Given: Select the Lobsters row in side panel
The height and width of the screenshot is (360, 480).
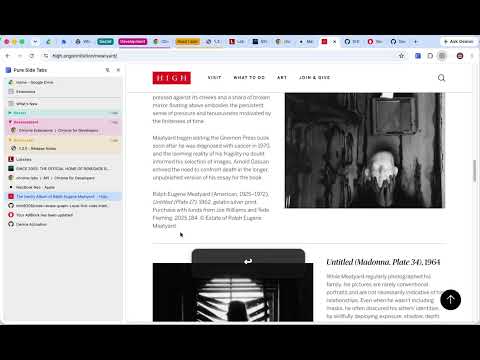Looking at the screenshot, I should tap(63, 159).
